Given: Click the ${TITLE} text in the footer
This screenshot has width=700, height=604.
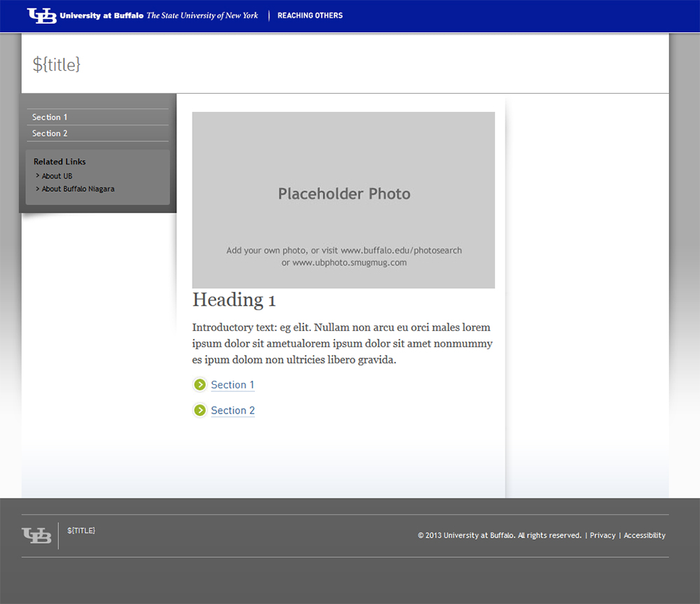Looking at the screenshot, I should tap(81, 531).
